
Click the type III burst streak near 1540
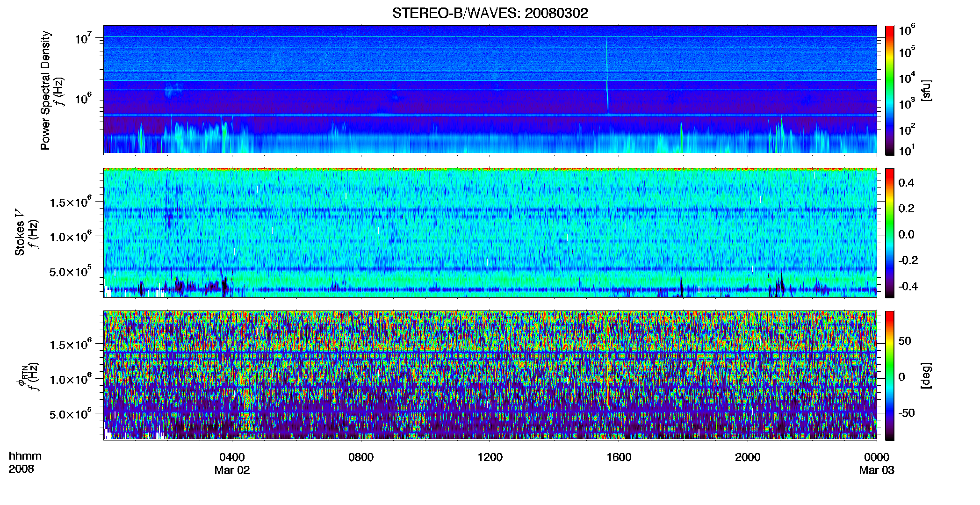tap(607, 75)
